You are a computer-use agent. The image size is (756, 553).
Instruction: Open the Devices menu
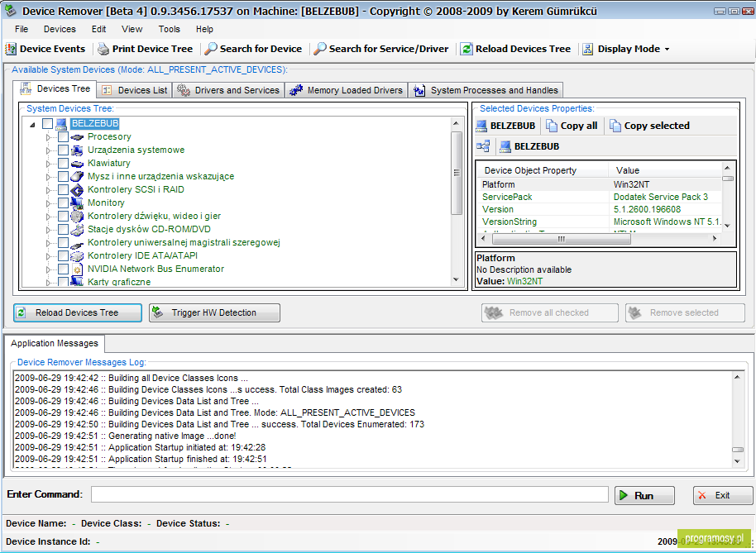click(60, 29)
